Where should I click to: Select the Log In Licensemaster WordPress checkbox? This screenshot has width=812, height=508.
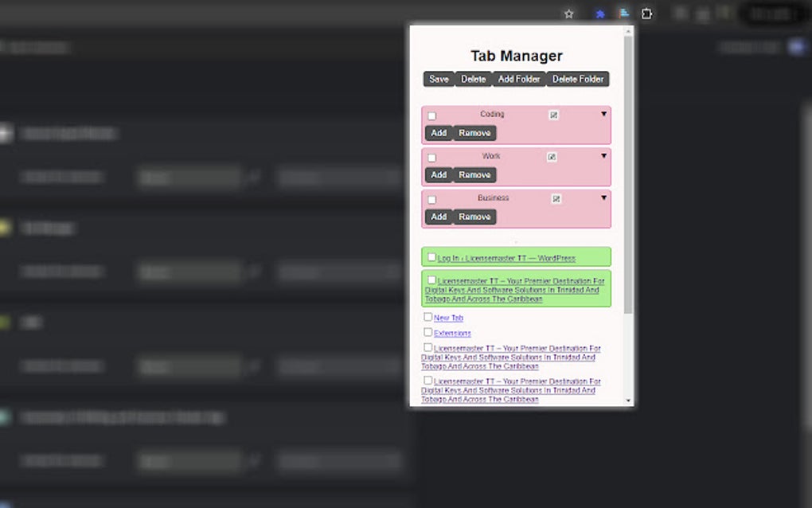point(432,256)
